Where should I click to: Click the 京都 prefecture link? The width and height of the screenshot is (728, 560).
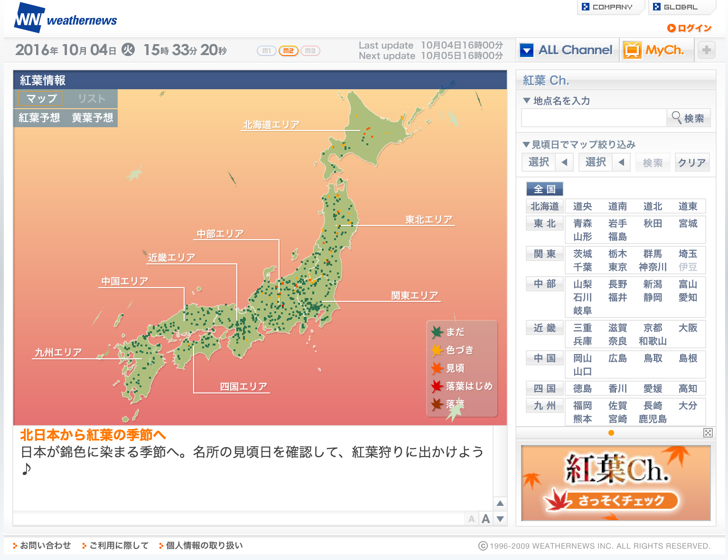click(x=653, y=328)
